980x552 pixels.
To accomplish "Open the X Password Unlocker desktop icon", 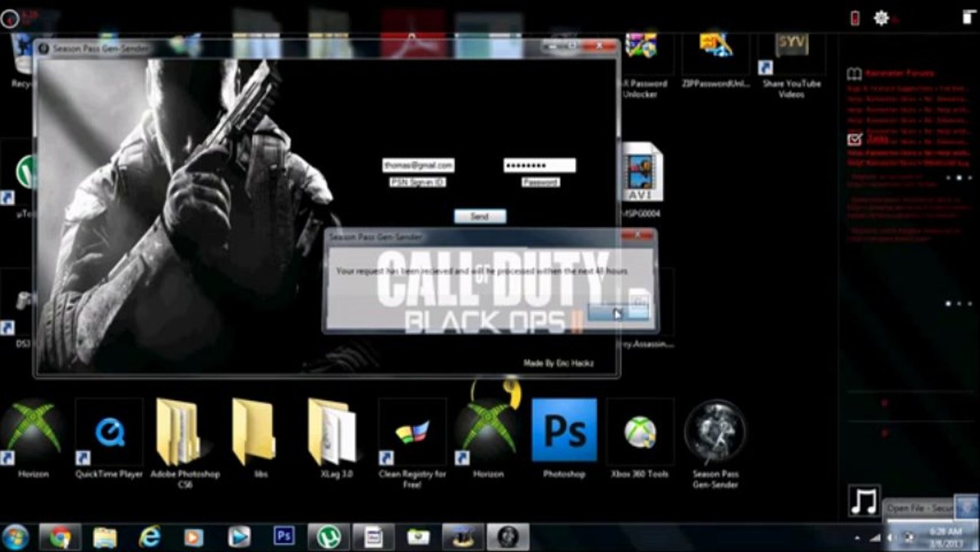I will 645,65.
